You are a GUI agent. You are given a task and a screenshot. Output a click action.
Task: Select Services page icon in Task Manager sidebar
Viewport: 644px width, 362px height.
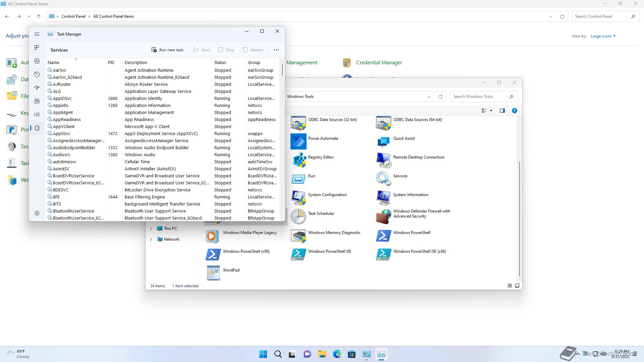37,128
